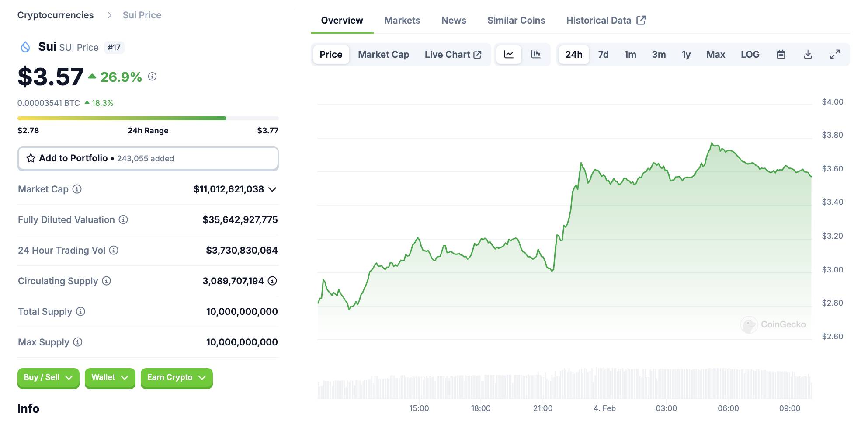Click info icon next to 24 Hour Trading Vol
This screenshot has width=868, height=425.
[114, 250]
